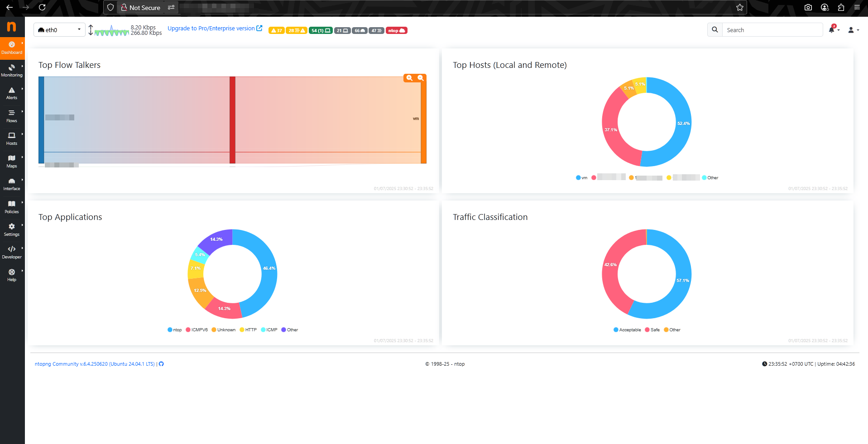Open the Alerts sidebar section

tap(12, 93)
